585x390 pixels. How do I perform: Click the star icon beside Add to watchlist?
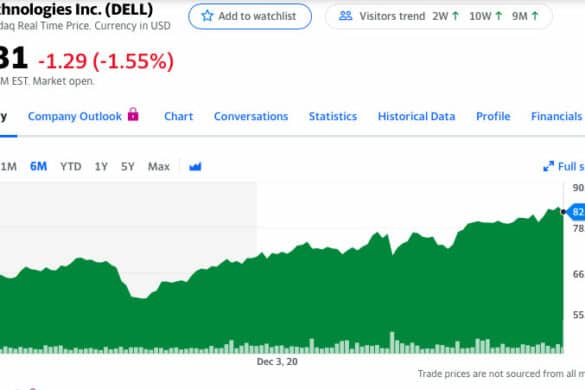207,16
